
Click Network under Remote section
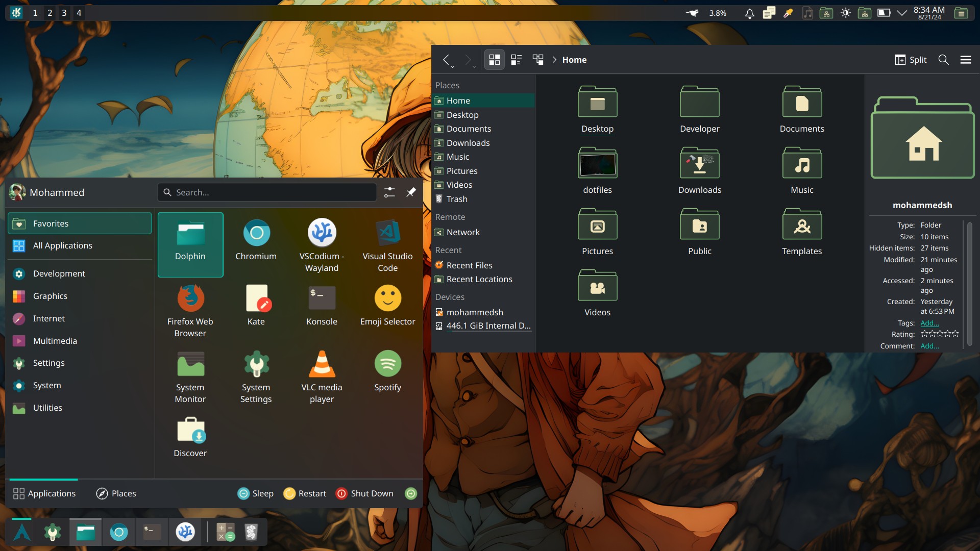[x=462, y=232]
